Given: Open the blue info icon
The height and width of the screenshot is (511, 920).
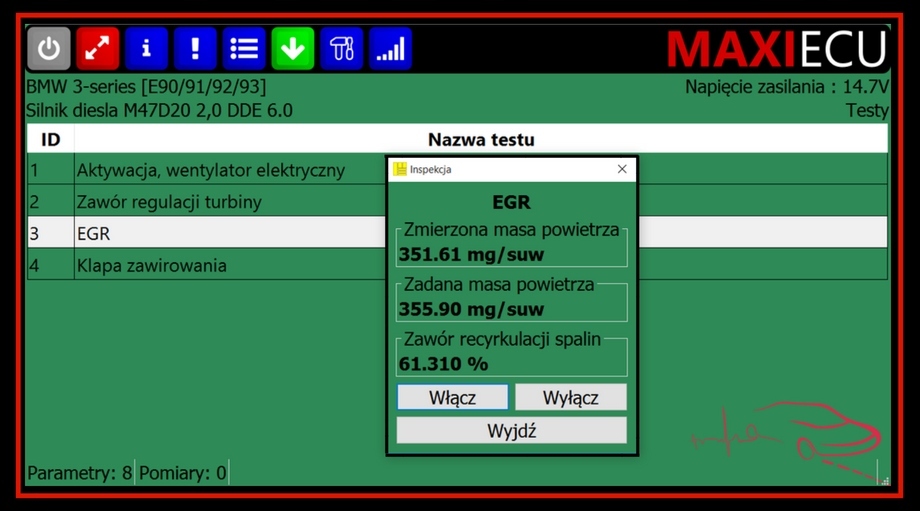Looking at the screenshot, I should [x=146, y=48].
